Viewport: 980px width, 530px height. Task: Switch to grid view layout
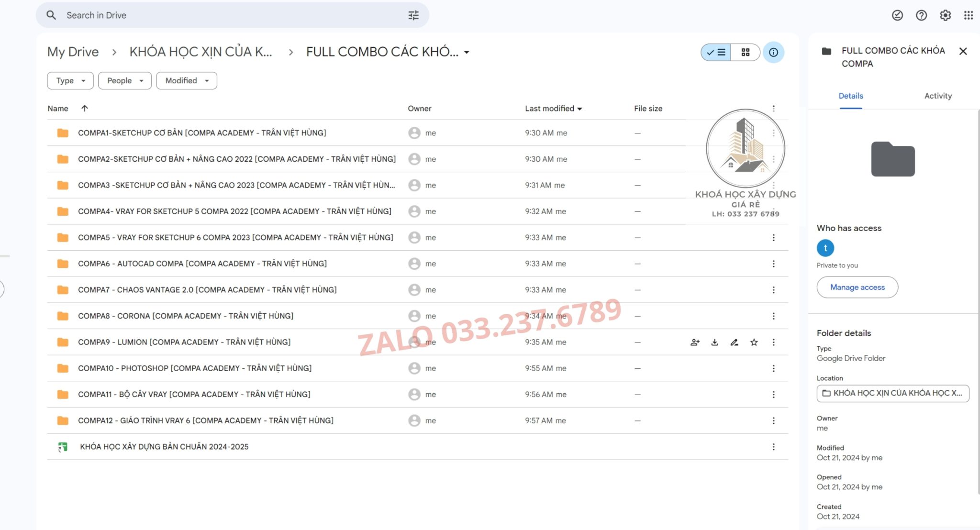745,52
